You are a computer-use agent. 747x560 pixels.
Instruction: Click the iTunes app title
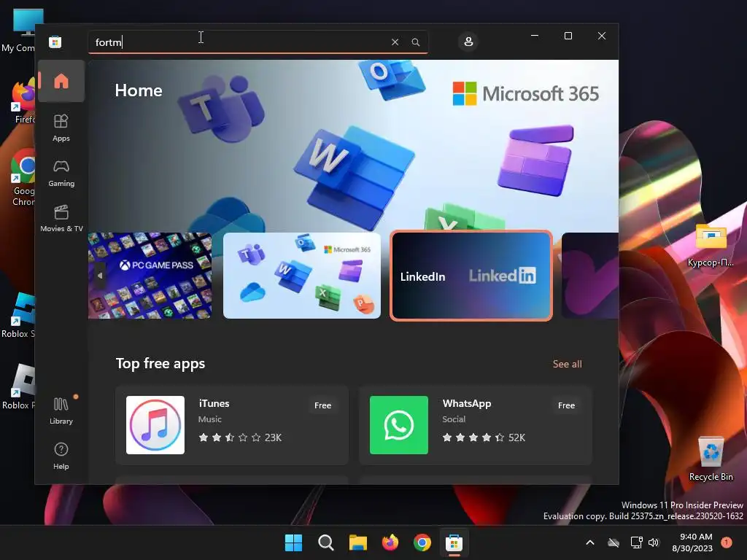point(214,403)
